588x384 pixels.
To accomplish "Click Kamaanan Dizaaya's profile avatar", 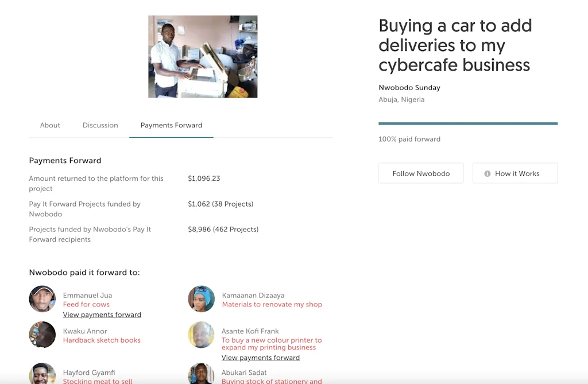I will click(202, 299).
